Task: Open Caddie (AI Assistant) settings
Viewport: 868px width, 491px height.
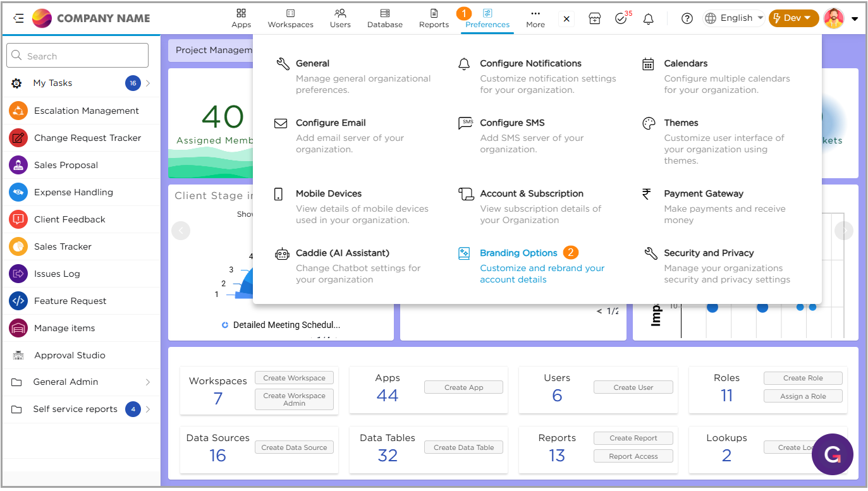Action: pos(342,253)
